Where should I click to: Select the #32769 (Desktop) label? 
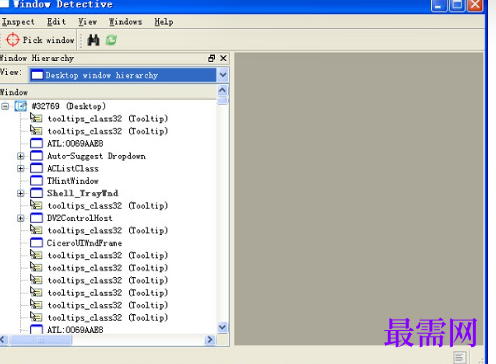68,106
